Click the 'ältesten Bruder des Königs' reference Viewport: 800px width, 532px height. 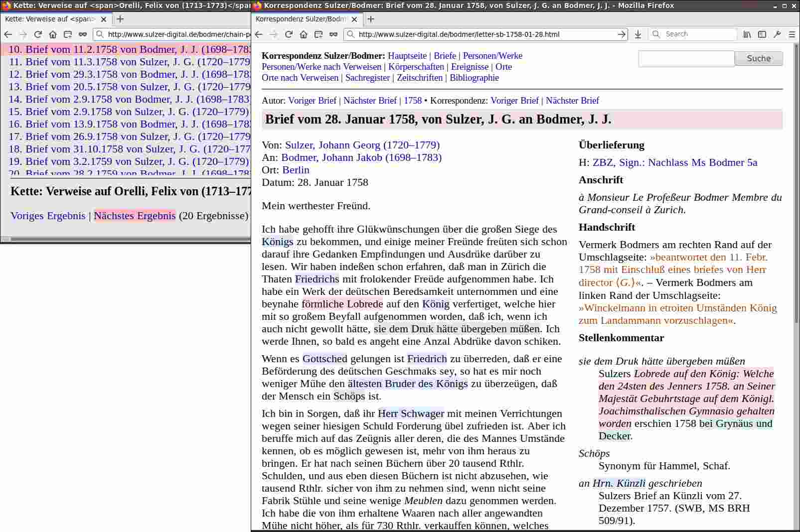(x=408, y=384)
